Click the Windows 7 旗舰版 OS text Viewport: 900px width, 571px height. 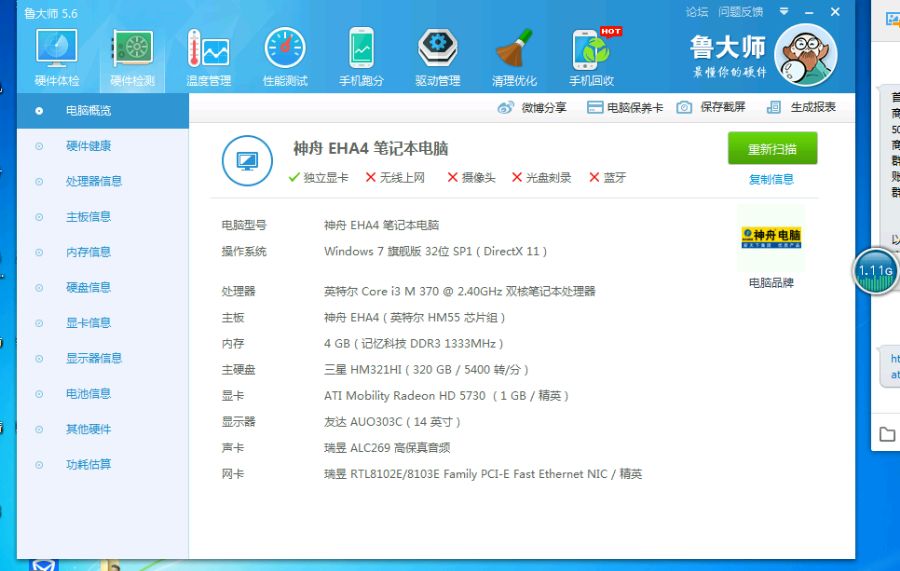pos(435,251)
